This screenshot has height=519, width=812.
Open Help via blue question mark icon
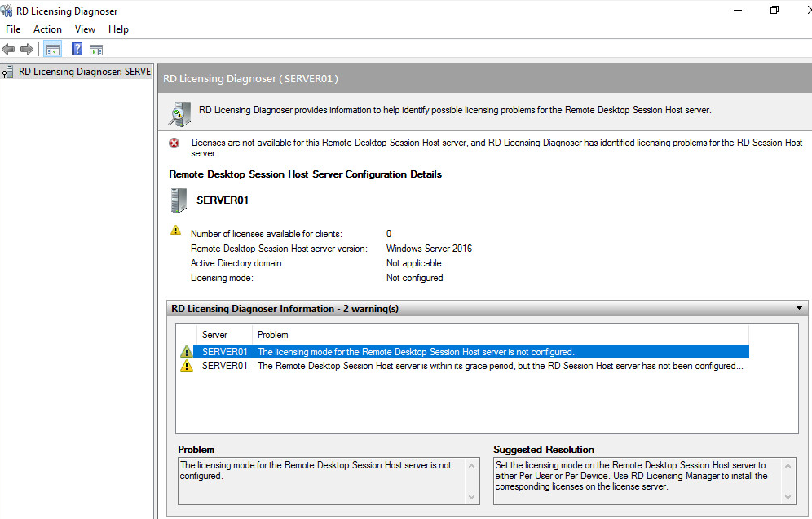point(77,49)
